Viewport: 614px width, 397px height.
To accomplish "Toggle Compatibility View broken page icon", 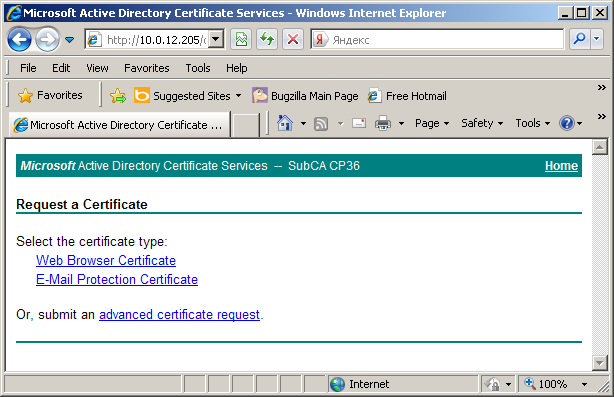I will [x=241, y=39].
